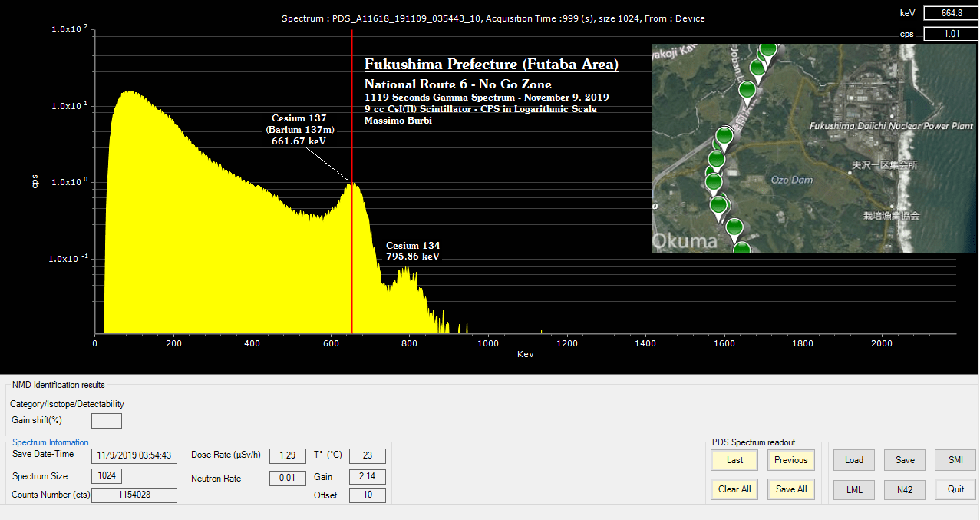Focus the Gain shift (%) box
980x520 pixels.
click(x=106, y=420)
